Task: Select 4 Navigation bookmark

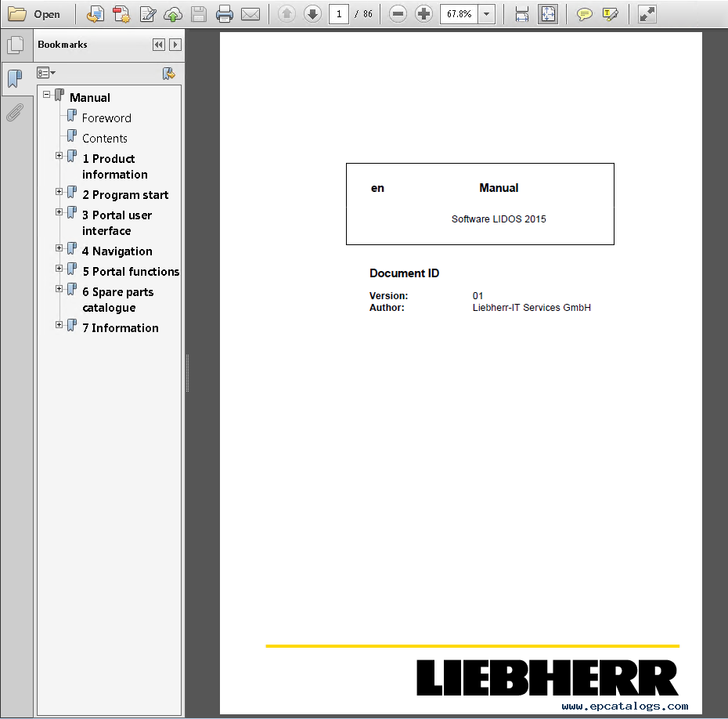Action: [117, 251]
